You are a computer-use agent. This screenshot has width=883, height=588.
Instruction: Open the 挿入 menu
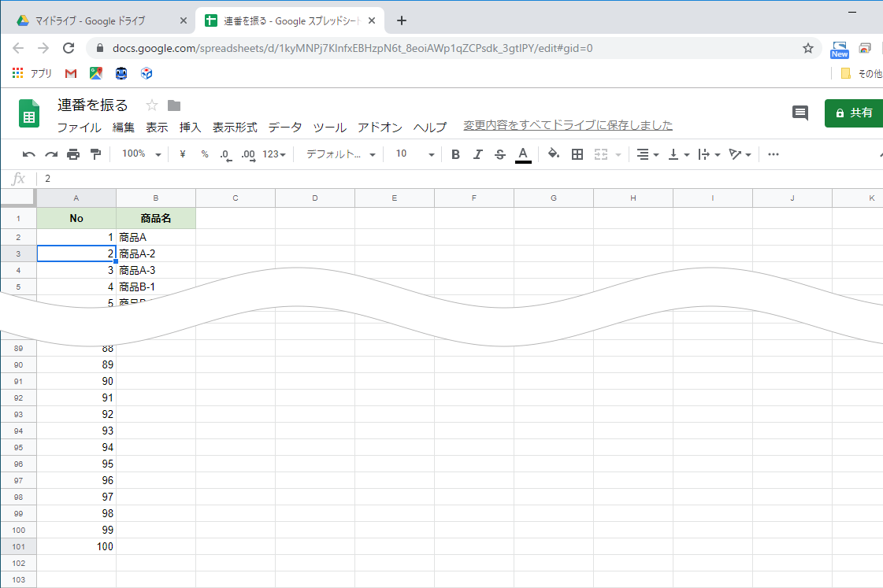point(190,128)
